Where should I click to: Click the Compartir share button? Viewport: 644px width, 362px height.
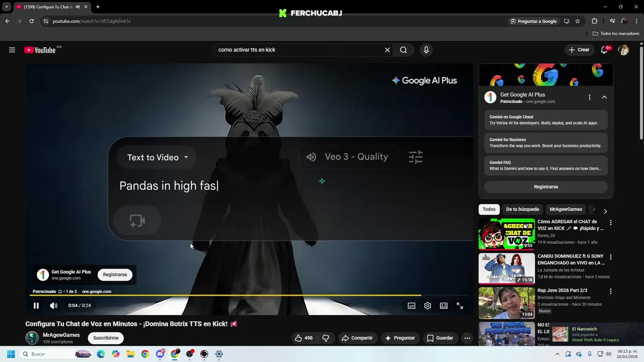pyautogui.click(x=357, y=338)
